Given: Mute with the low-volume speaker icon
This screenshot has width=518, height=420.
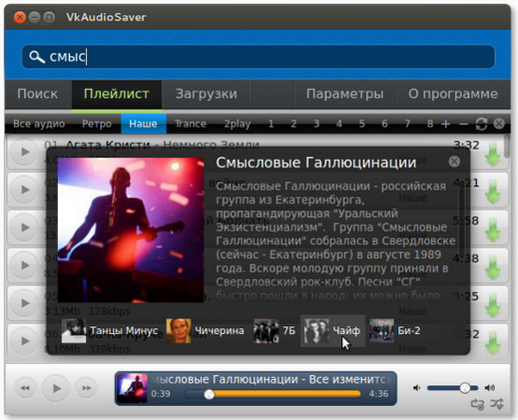Looking at the screenshot, I should 417,388.
